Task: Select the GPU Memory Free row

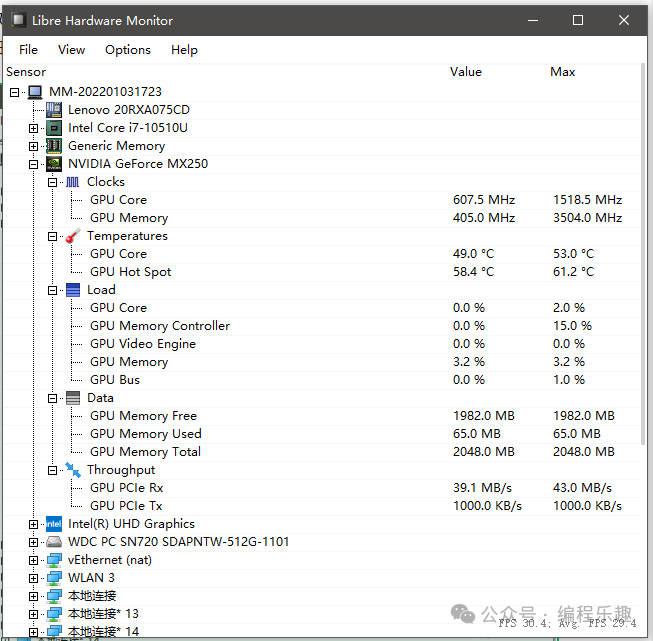Action: [x=321, y=416]
